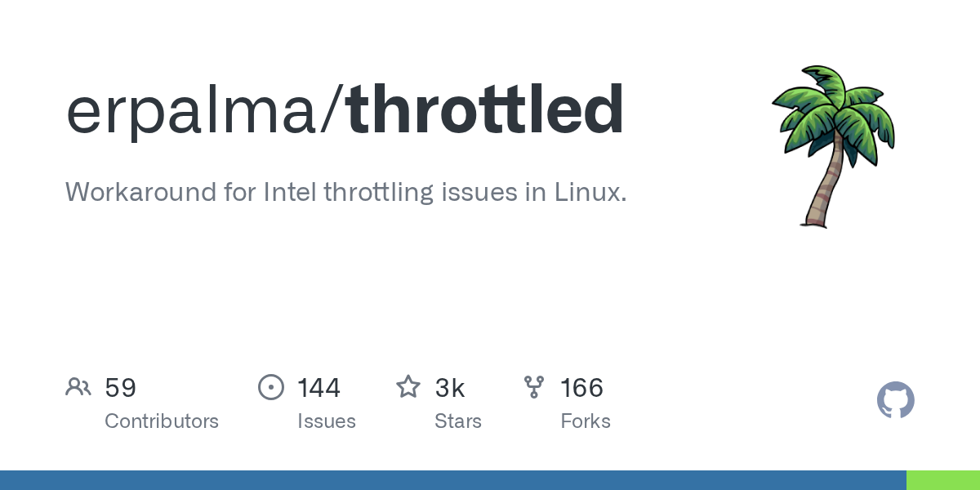This screenshot has width=980, height=490.
Task: Open the "Stars" label
Action: point(458,421)
